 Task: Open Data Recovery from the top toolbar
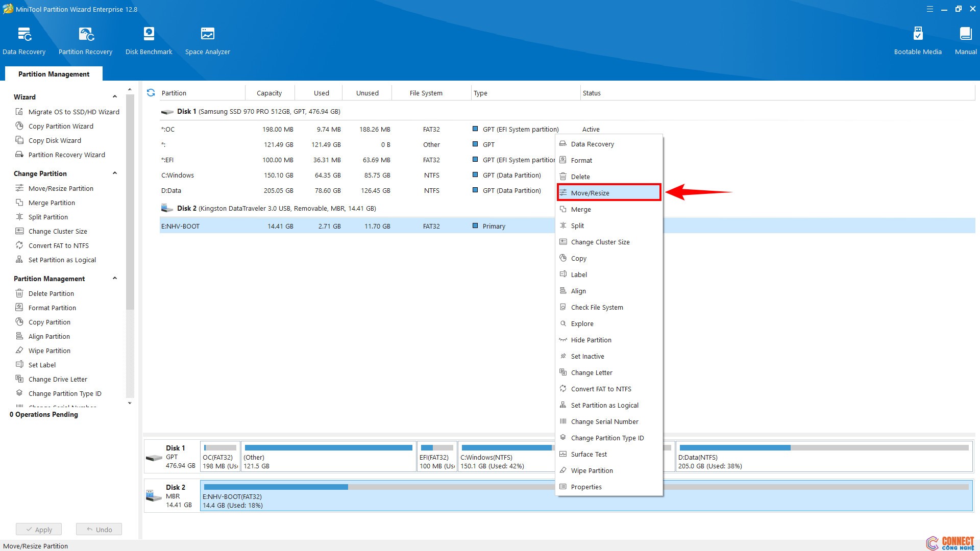point(24,41)
